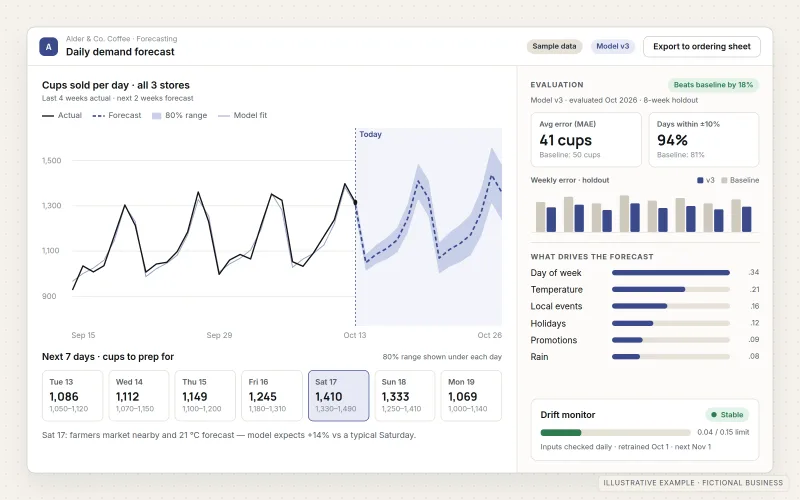Click 'Weekly error · holdout' label
Screen dimensions: 800x500
click(570, 180)
